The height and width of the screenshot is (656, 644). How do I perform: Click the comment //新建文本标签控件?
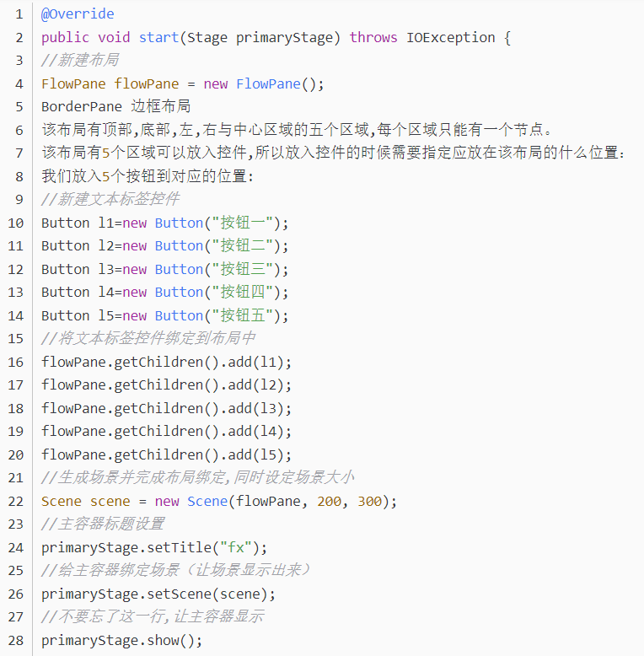tap(110, 200)
